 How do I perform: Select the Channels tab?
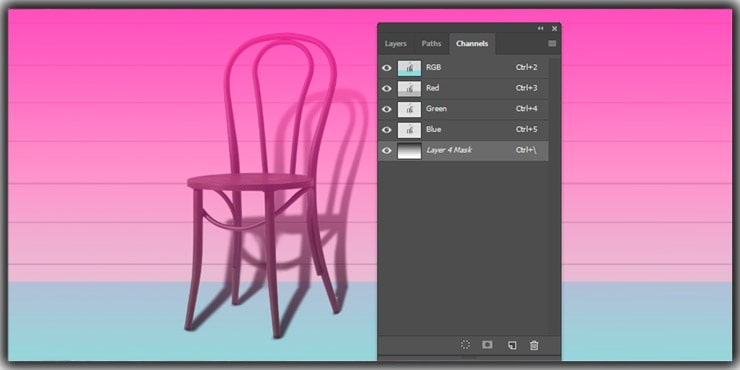pos(472,43)
